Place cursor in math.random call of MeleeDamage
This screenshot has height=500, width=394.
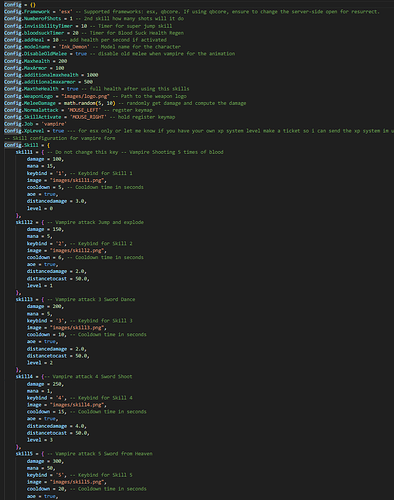point(89,103)
